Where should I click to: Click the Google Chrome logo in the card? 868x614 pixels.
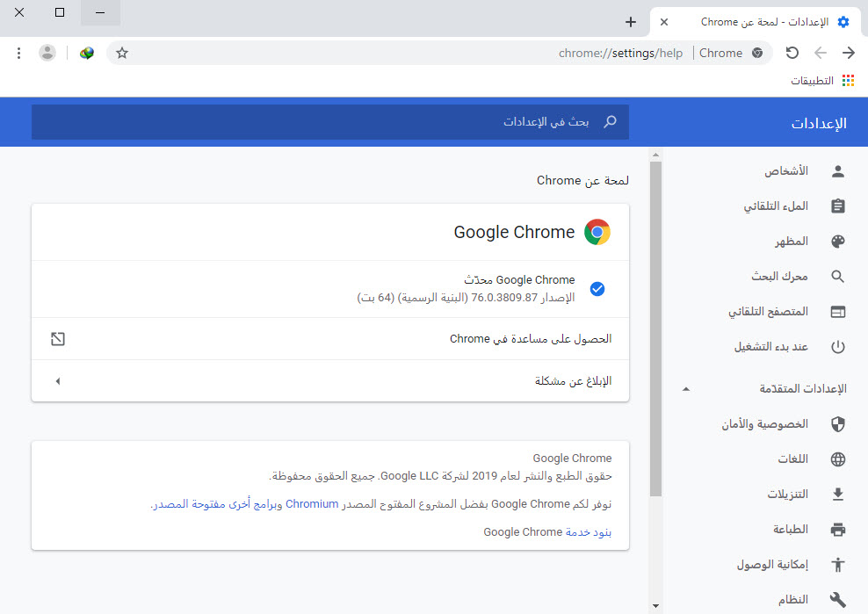pos(597,232)
